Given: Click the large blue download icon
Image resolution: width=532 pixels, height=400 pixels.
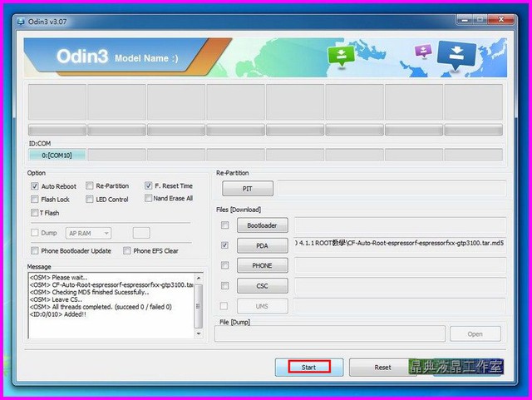Looking at the screenshot, I should (456, 56).
